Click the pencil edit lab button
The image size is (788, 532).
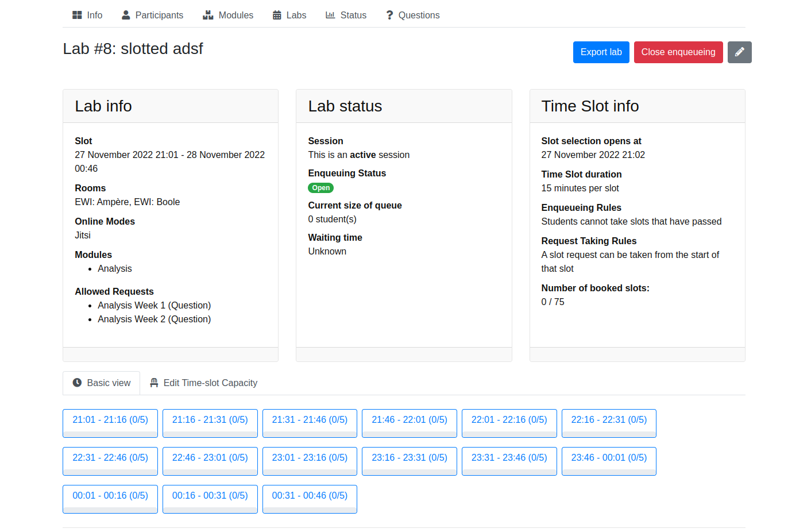[739, 52]
